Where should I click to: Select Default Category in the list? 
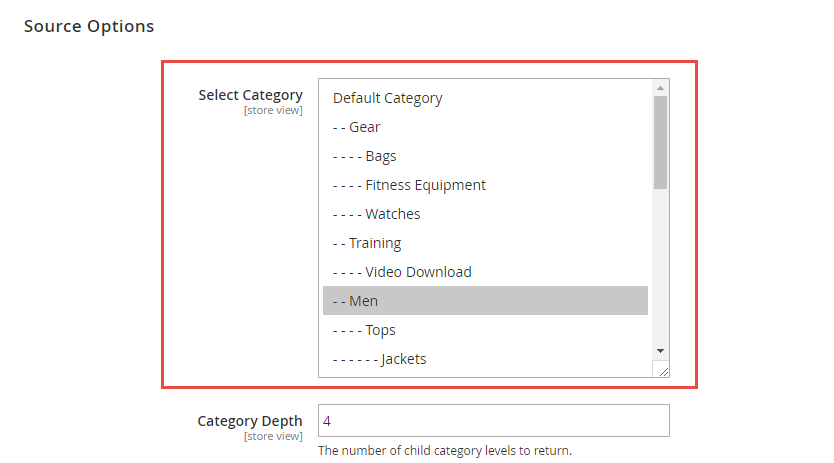pos(485,98)
